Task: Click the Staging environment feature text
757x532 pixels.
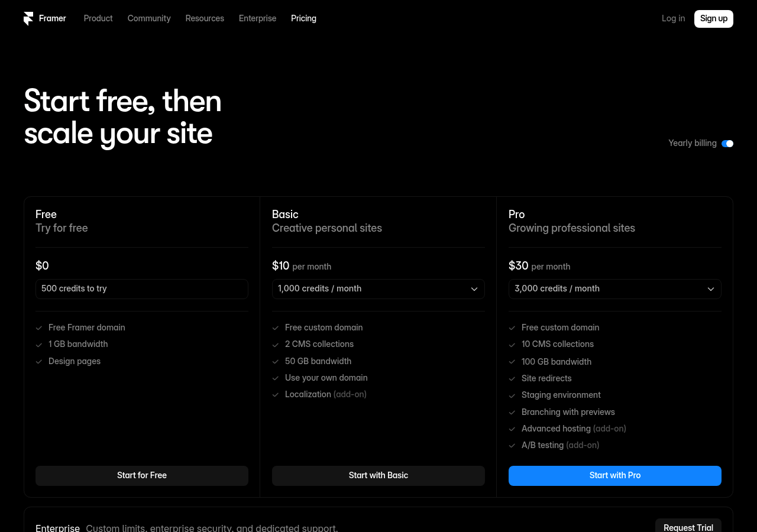Action: 561,395
